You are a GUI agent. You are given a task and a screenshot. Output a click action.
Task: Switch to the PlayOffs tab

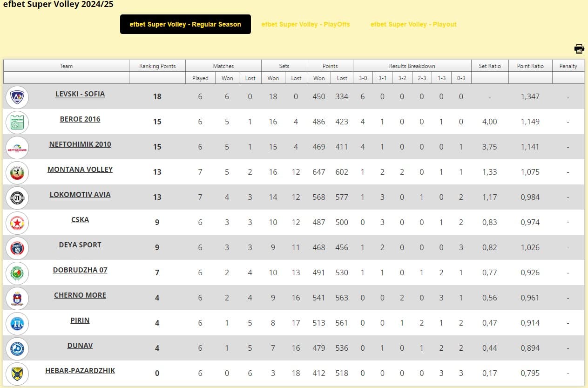pos(305,24)
